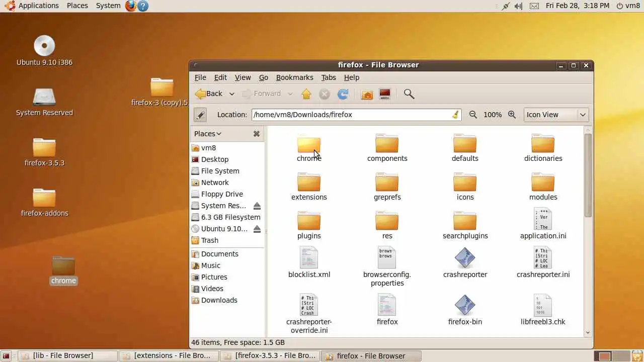Open the Back history dropdown arrow
Screen dimensions: 644x362
pos(231,94)
